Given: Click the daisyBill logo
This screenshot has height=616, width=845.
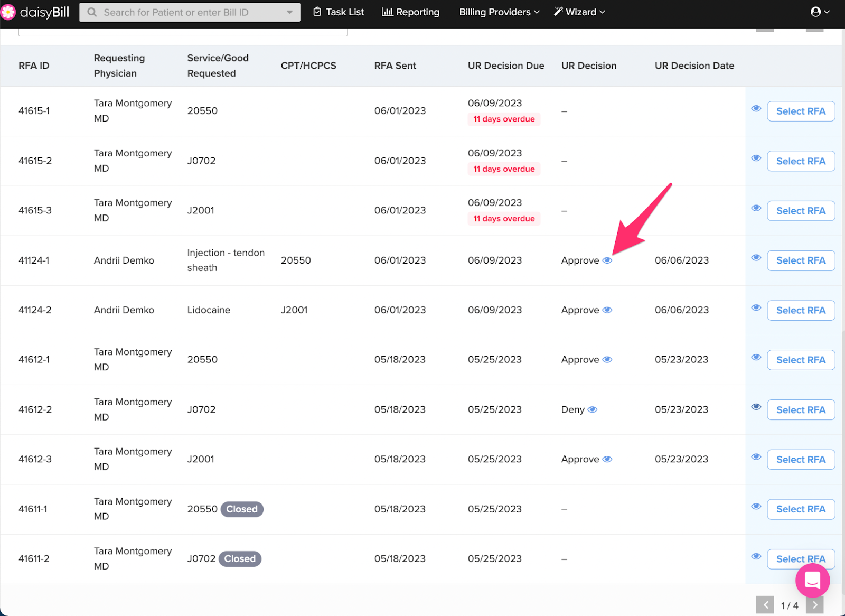Looking at the screenshot, I should point(35,12).
